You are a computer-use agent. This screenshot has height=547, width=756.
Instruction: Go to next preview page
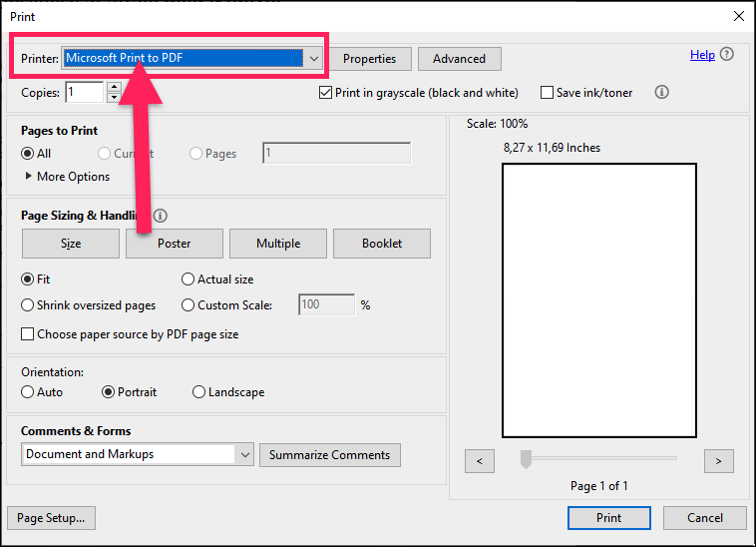click(x=718, y=461)
